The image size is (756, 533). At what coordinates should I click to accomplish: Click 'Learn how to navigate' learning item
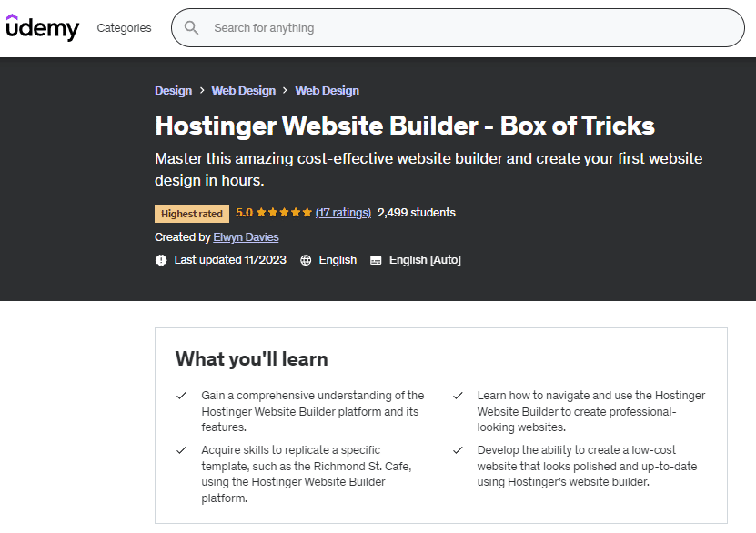(591, 411)
